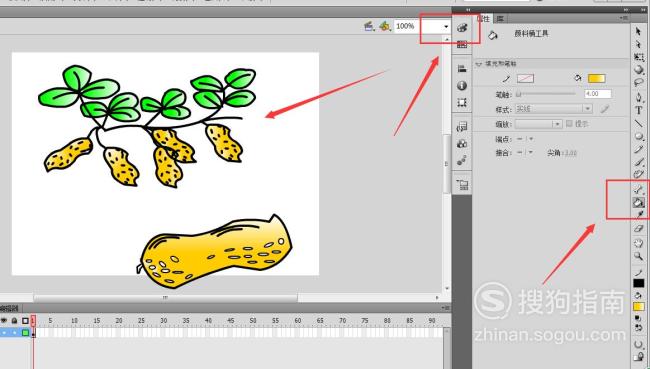Open the stroke scale dropdown
650x369 pixels.
(x=538, y=124)
